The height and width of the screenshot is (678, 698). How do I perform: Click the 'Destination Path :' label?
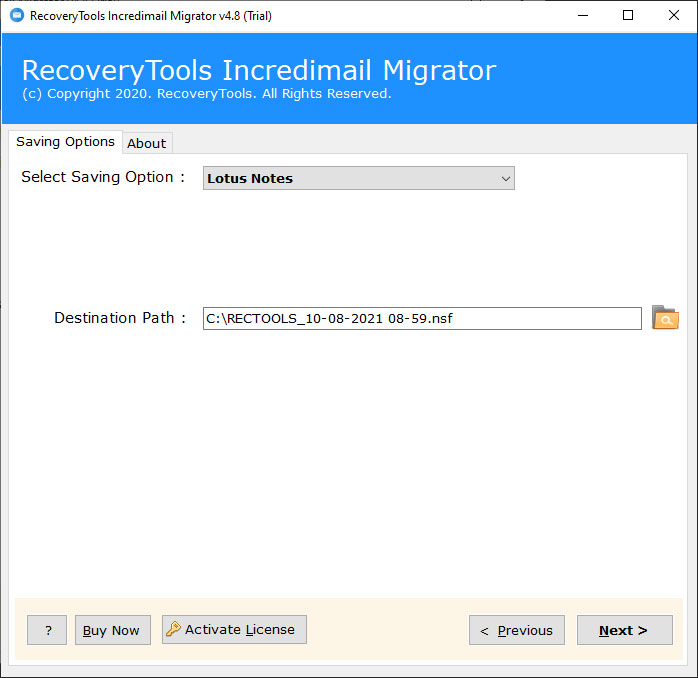click(120, 318)
